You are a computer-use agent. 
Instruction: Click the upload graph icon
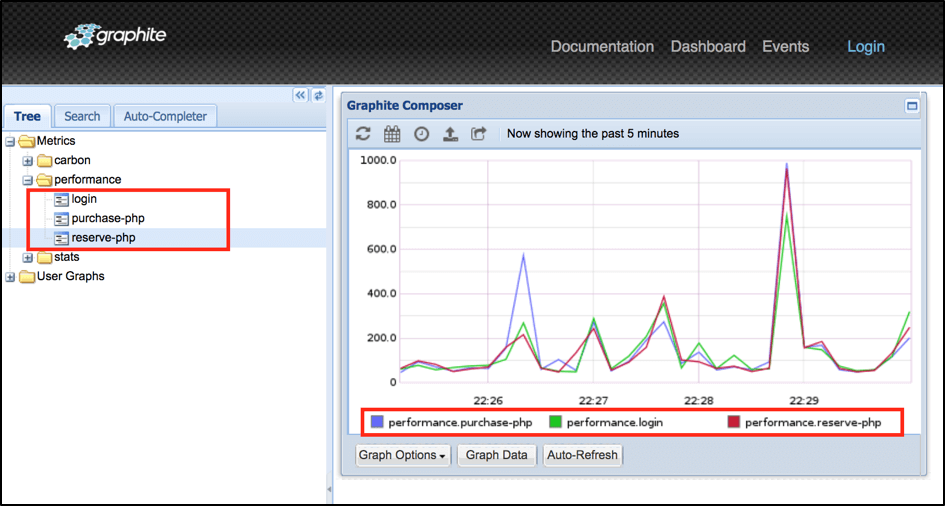450,134
